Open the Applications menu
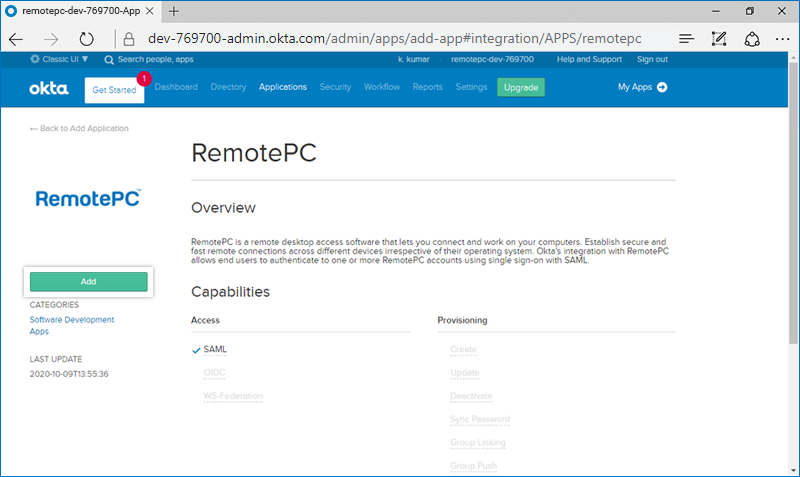 click(x=282, y=87)
